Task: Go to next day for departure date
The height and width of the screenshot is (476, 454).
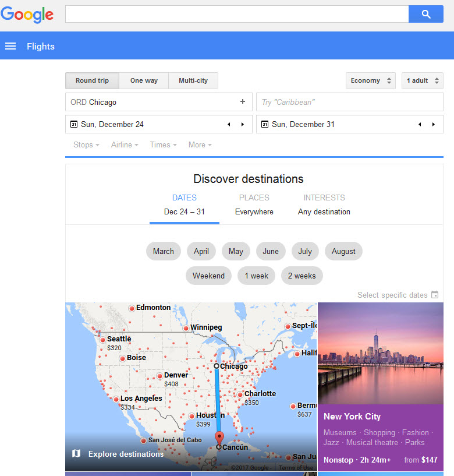Action: tap(243, 125)
